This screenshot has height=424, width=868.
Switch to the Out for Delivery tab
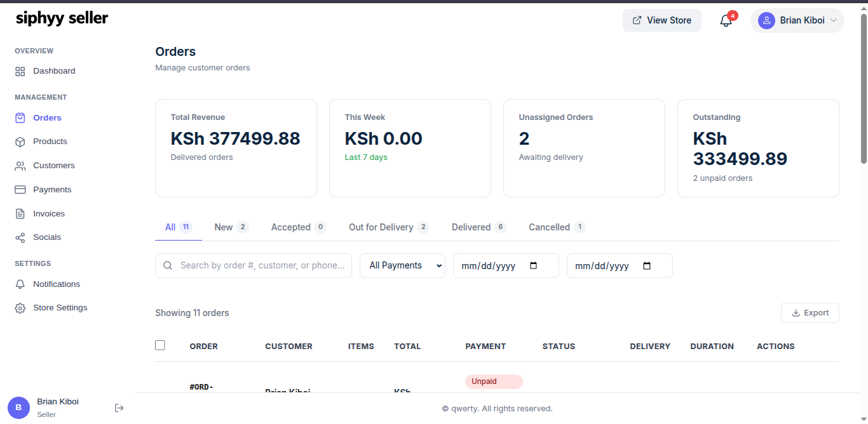click(x=389, y=227)
